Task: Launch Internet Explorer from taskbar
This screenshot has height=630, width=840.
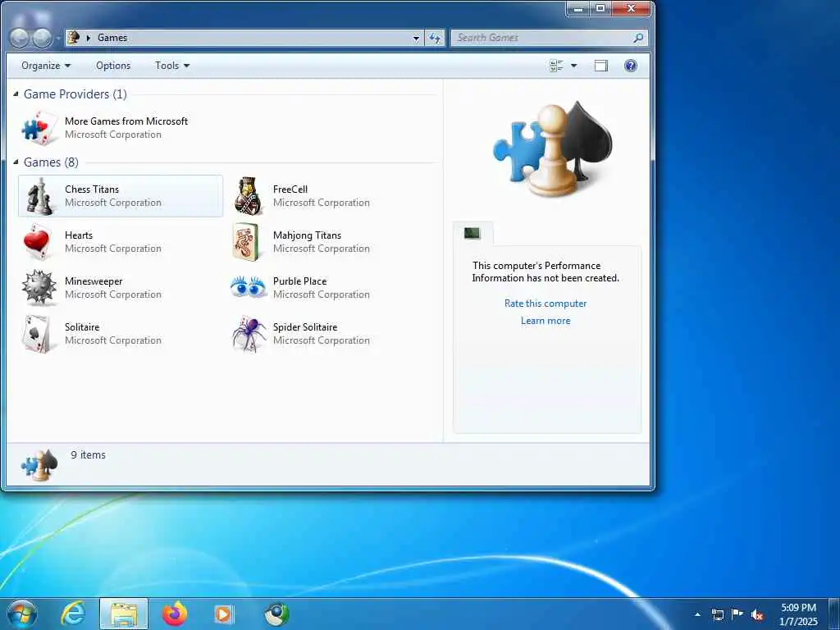Action: tap(73, 614)
